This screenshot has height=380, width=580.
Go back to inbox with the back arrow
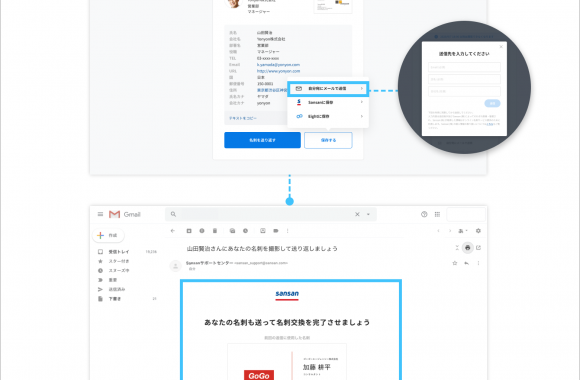tap(173, 231)
